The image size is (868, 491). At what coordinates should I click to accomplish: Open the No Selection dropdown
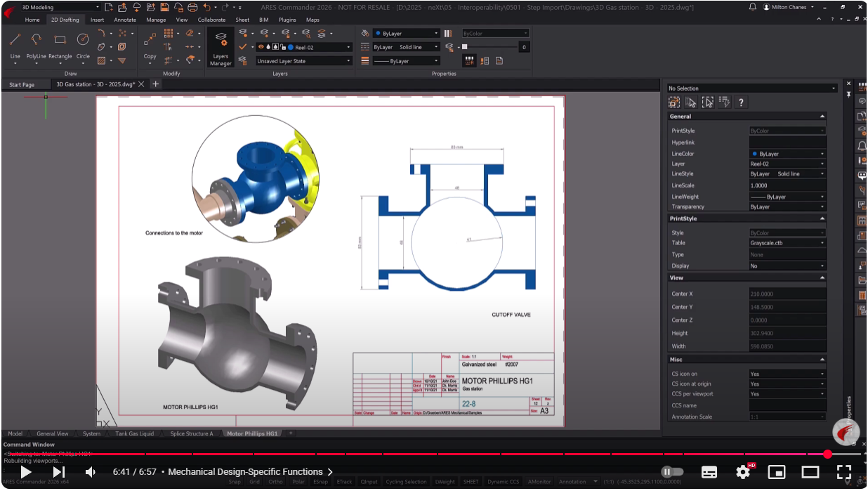[752, 89]
